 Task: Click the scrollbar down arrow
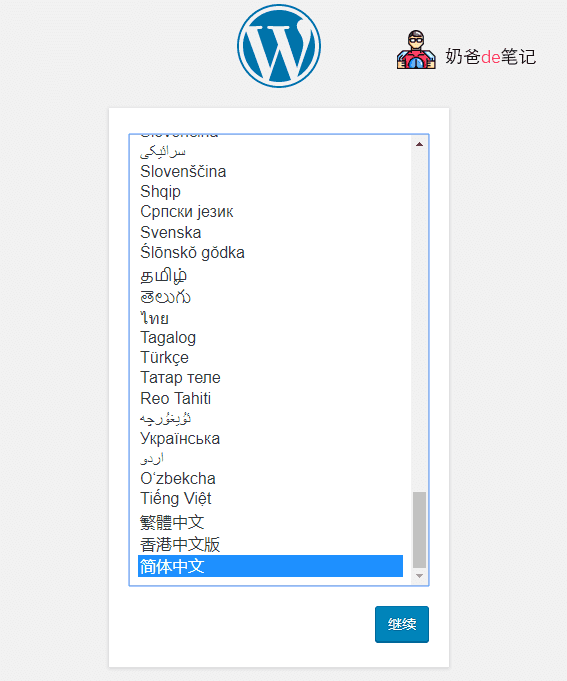coord(419,575)
